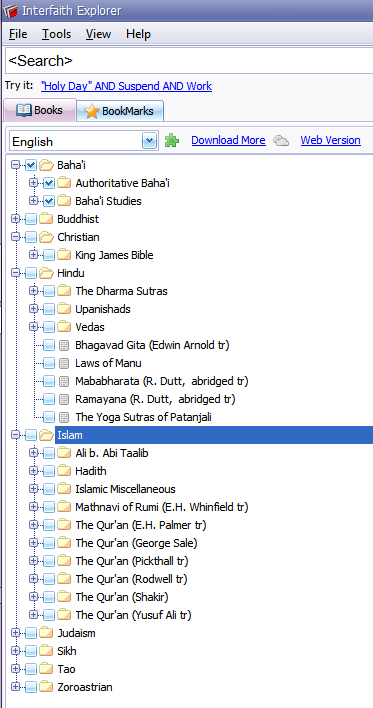Select The Qur'an (Shakir) label
Screen dimensions: 373x708
tap(121, 597)
